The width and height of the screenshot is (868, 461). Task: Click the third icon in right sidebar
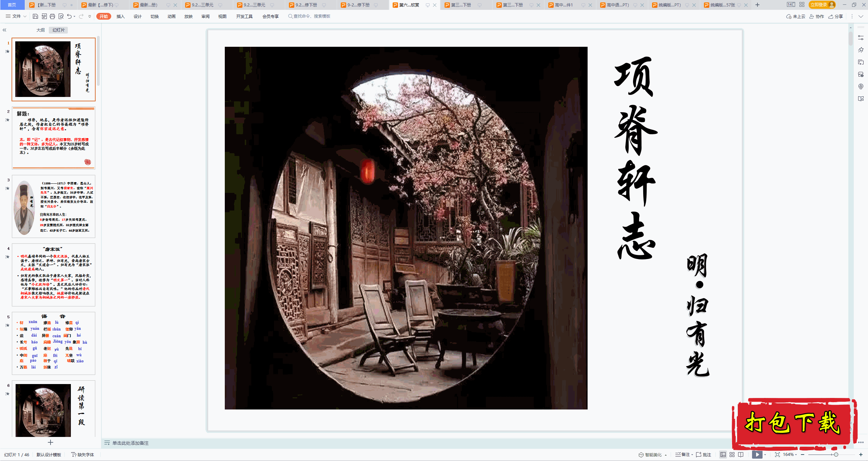[861, 62]
